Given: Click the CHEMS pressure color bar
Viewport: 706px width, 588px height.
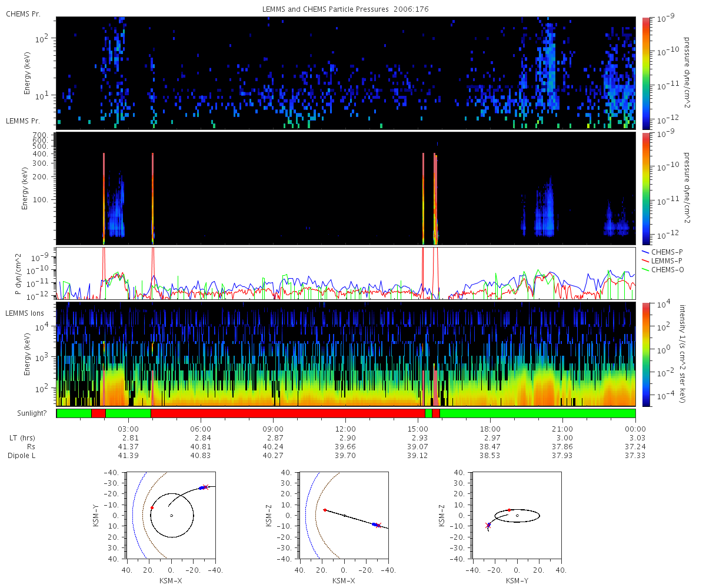Looking at the screenshot, I should [x=646, y=73].
